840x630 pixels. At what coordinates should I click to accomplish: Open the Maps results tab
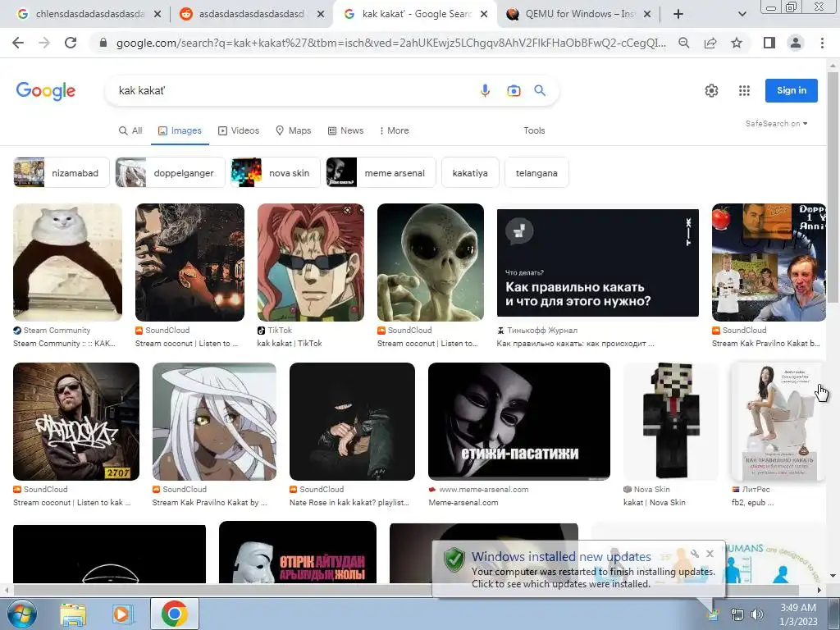pyautogui.click(x=293, y=130)
